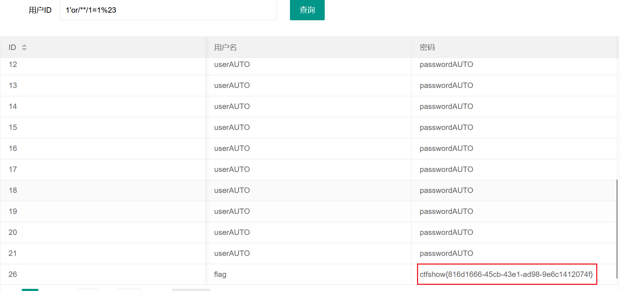Select ID cell 13

(13, 85)
